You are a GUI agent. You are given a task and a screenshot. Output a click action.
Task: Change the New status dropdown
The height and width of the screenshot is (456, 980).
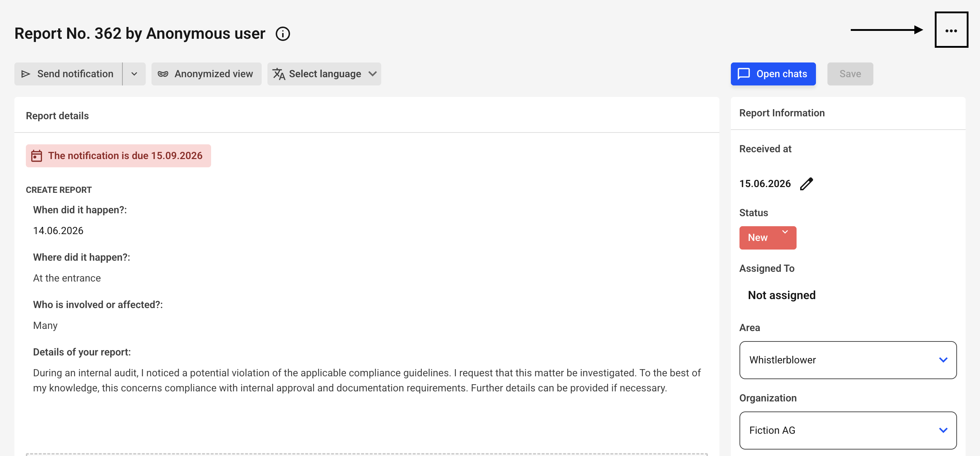click(768, 238)
